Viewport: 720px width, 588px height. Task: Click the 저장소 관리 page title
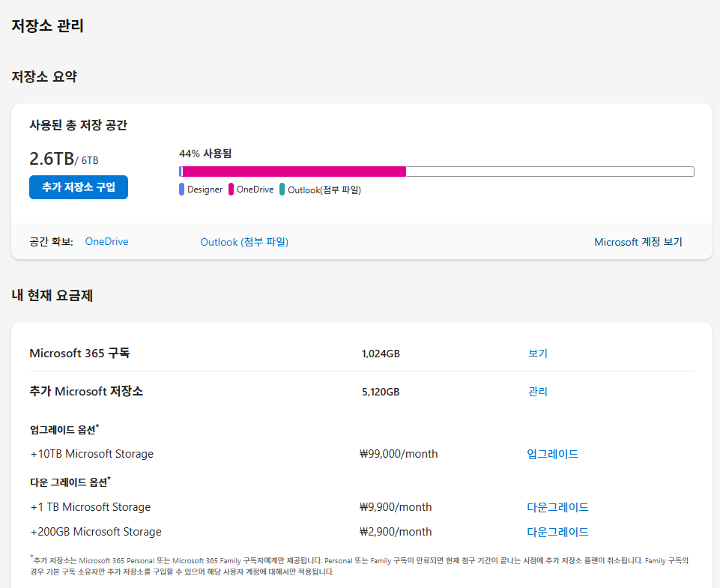click(47, 25)
